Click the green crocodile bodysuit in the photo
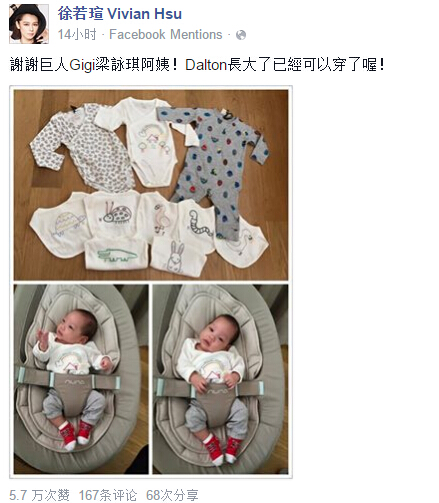This screenshot has width=439, height=503. click(x=116, y=253)
